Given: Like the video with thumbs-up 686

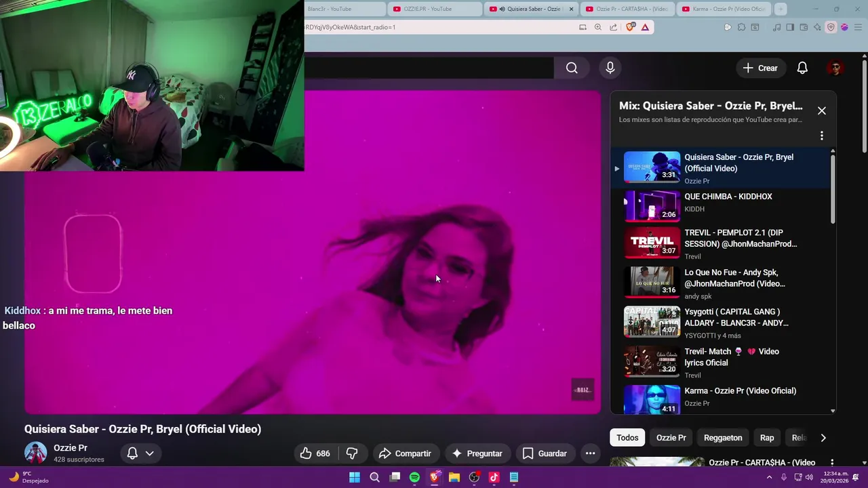Looking at the screenshot, I should pyautogui.click(x=315, y=453).
